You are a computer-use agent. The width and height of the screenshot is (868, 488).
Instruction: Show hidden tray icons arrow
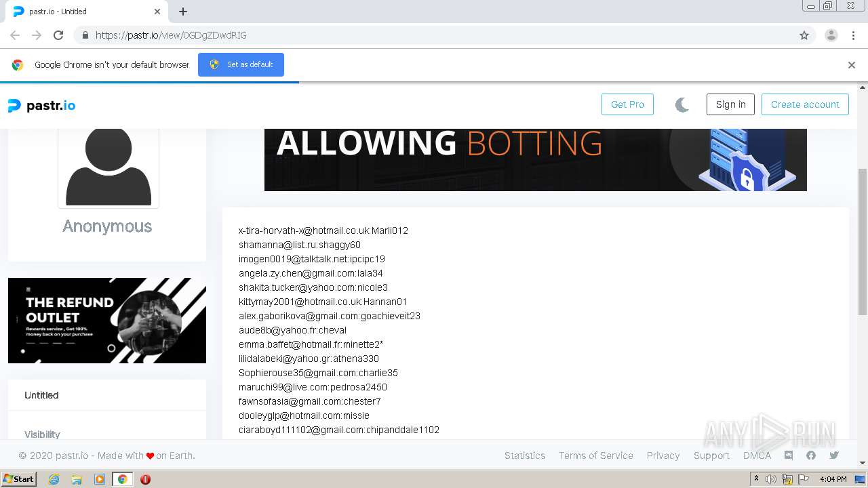tap(757, 479)
